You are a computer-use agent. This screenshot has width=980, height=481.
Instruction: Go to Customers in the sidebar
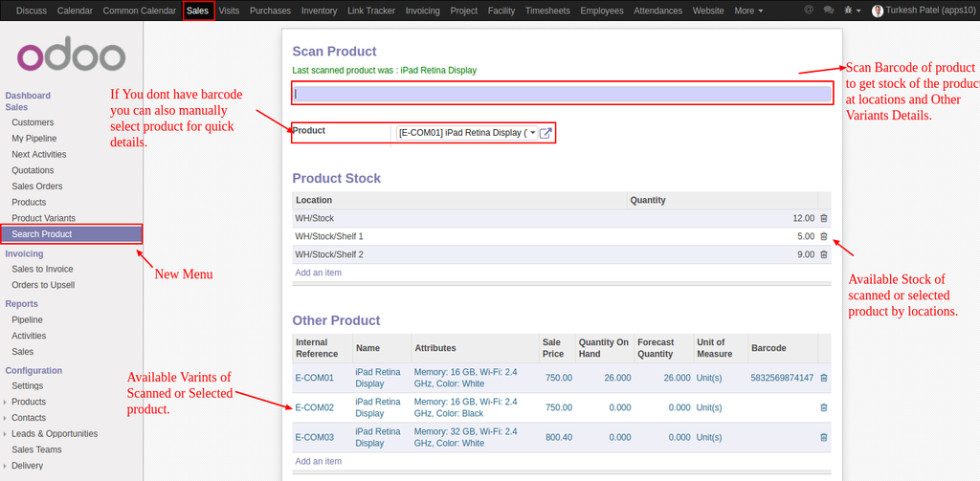(33, 122)
